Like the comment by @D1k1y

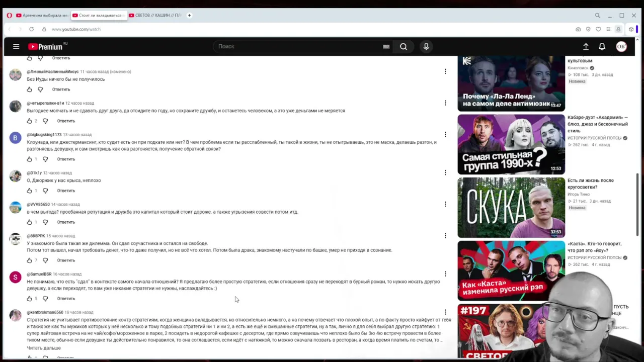[x=29, y=191]
